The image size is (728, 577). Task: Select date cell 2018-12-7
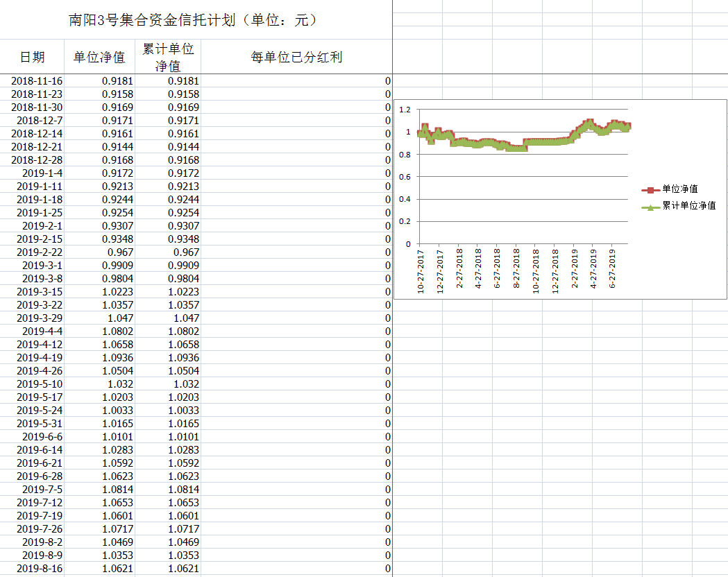32,120
